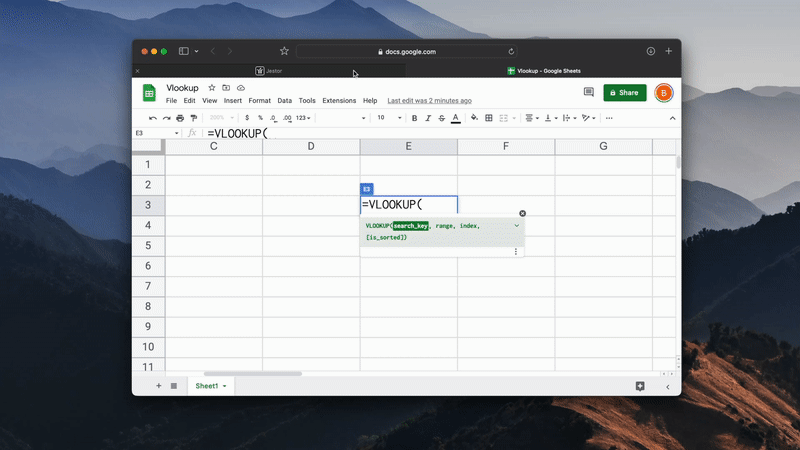This screenshot has width=800, height=450.
Task: Open Vertical align dropdown
Action: (x=551, y=118)
